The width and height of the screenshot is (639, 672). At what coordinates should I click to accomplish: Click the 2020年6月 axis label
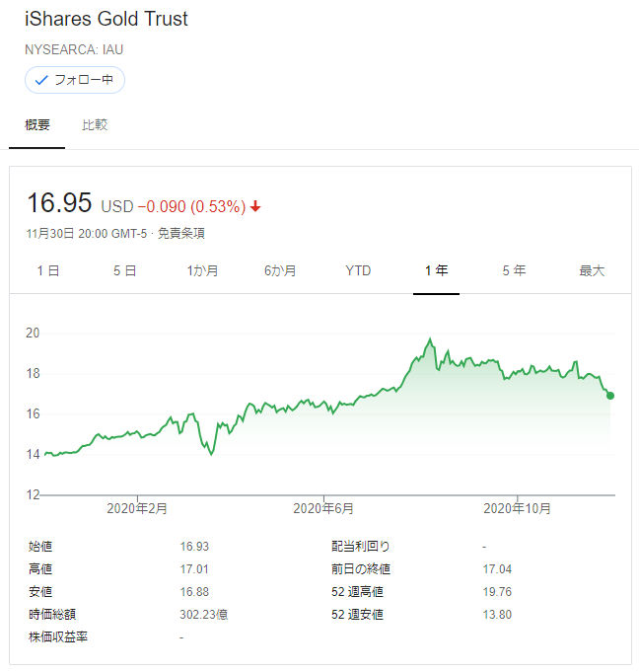click(323, 509)
